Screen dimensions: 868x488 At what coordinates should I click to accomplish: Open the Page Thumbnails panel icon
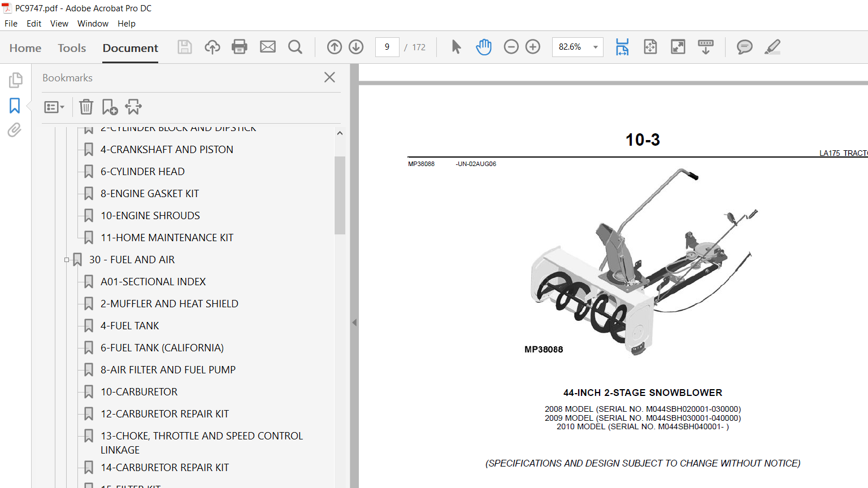coord(15,80)
